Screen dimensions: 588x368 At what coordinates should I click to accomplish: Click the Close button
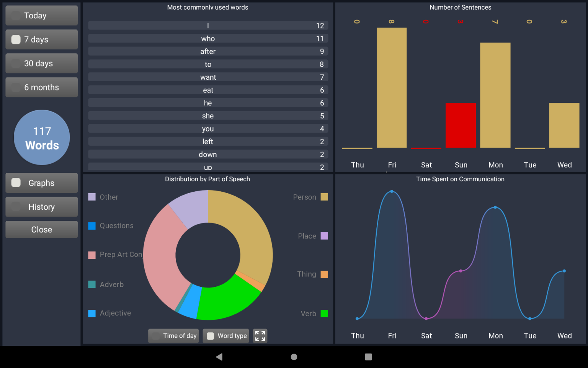click(x=42, y=230)
